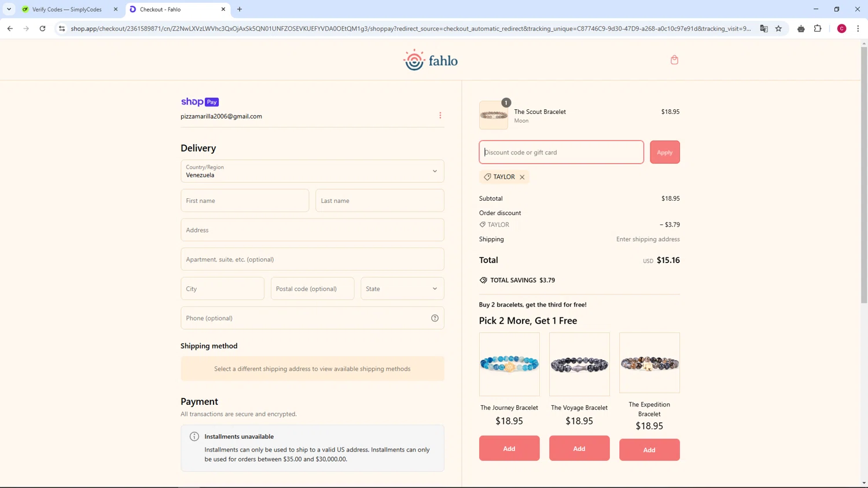Add The Voyage Bracelet to order
This screenshot has height=488, width=868.
[579, 448]
